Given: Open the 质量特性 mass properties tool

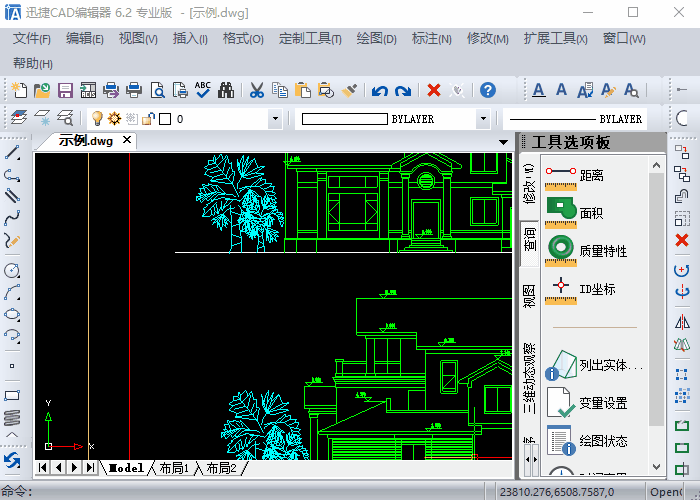Looking at the screenshot, I should 601,251.
